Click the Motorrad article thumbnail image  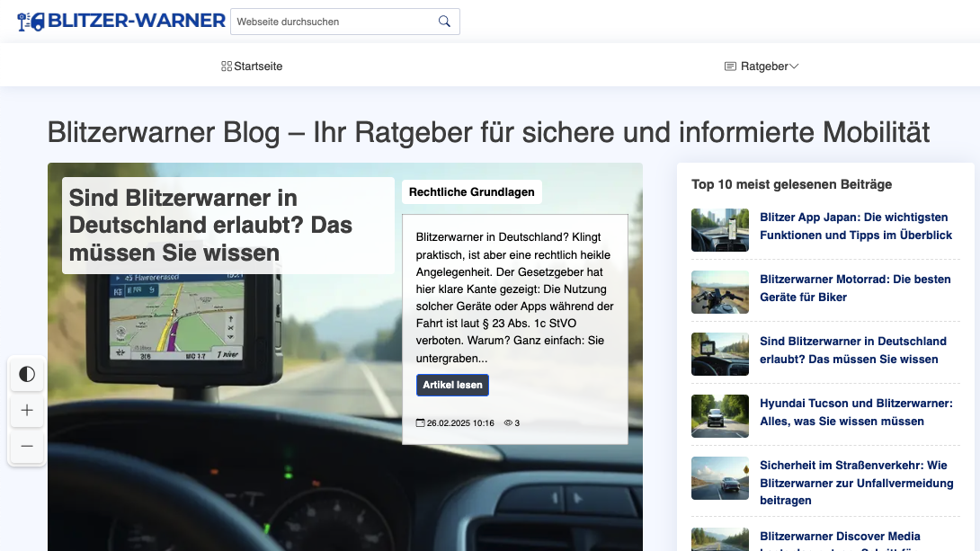click(x=719, y=292)
